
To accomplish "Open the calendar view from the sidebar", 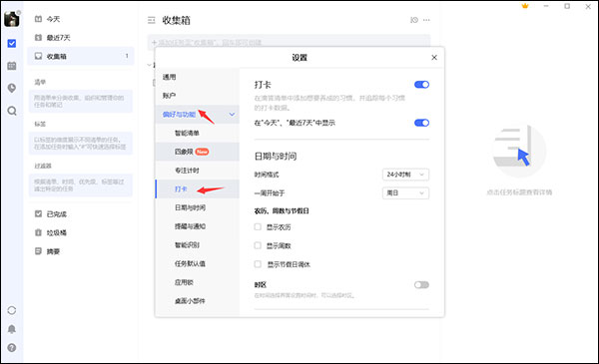I will click(x=12, y=66).
